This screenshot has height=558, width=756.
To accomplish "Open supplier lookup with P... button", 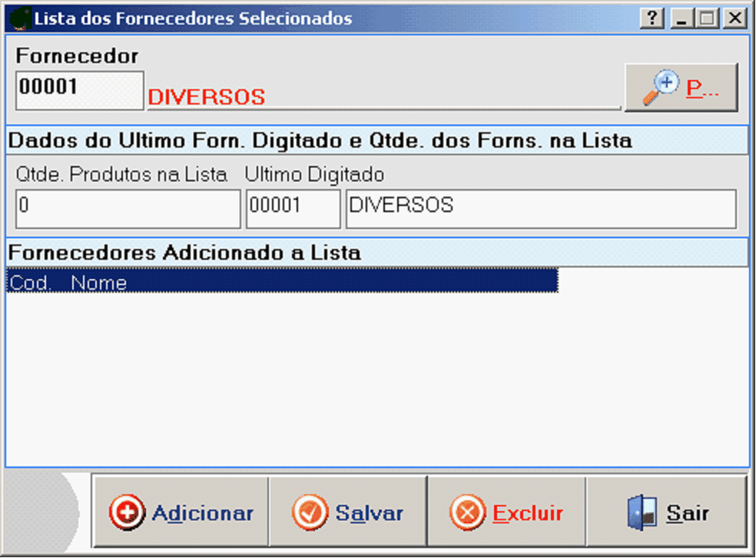I will pos(681,88).
